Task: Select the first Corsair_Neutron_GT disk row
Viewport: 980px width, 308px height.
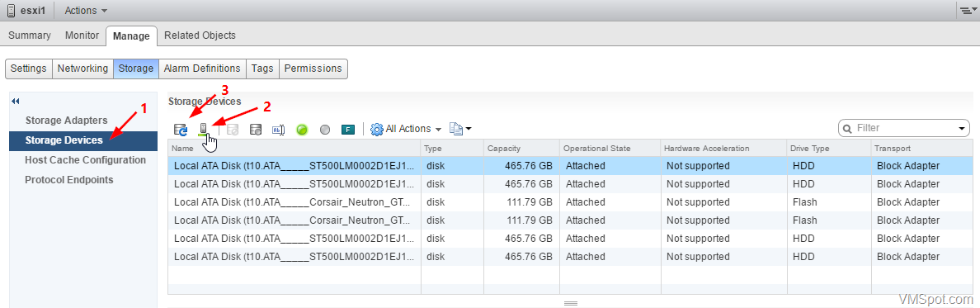Action: coord(571,202)
